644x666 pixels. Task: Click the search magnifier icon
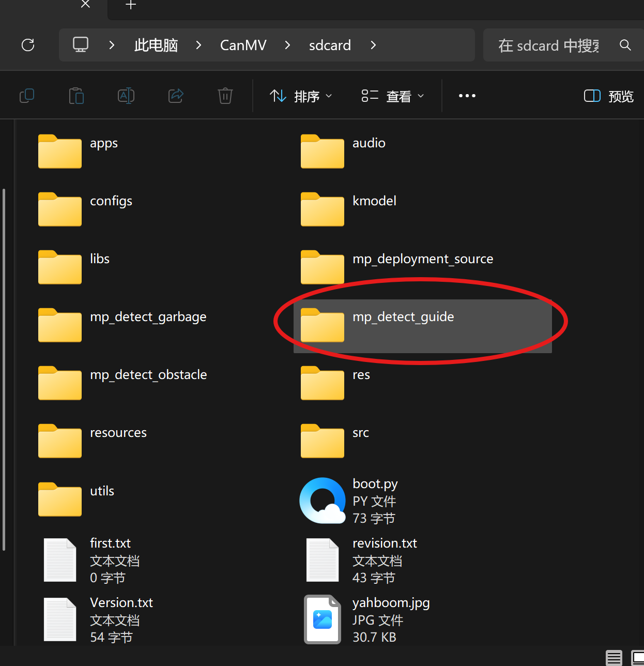[x=625, y=45]
